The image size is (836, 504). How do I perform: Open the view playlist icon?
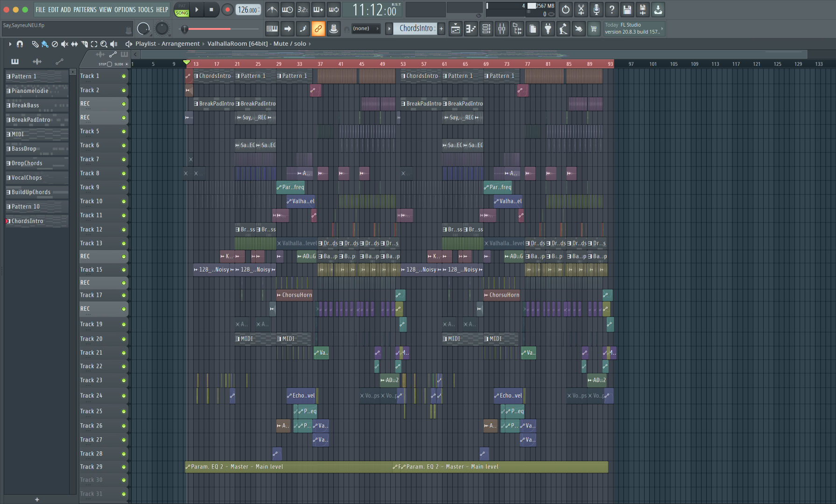pos(456,29)
